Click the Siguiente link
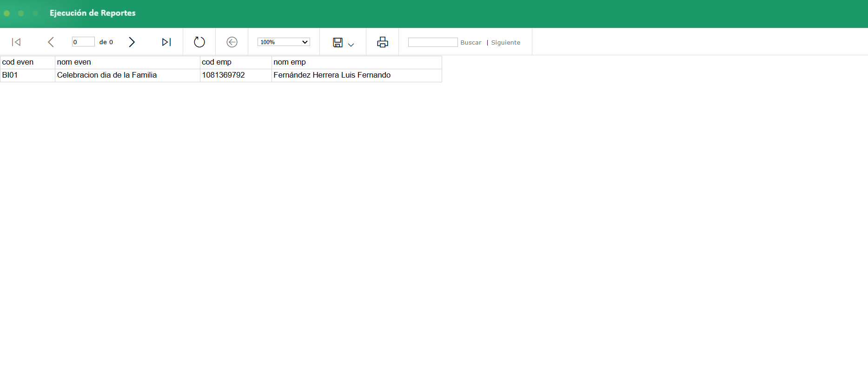The width and height of the screenshot is (868, 375). pos(506,43)
